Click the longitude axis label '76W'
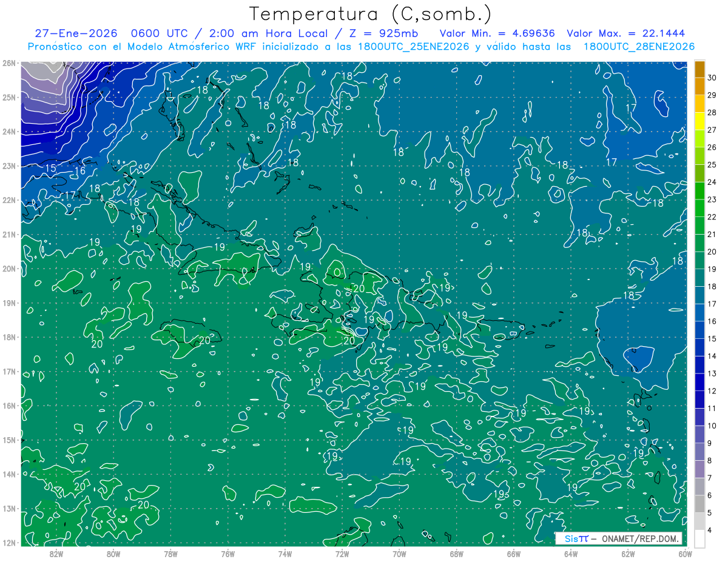This screenshot has width=728, height=562. [x=228, y=554]
